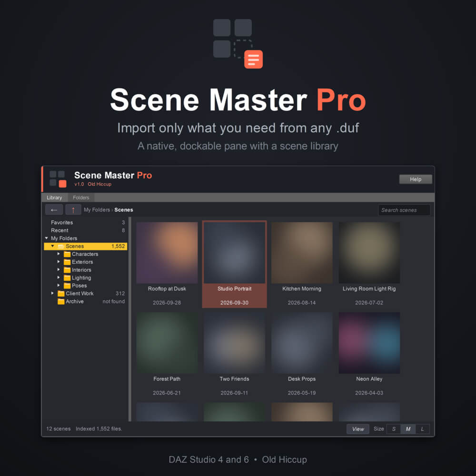
Task: Select the Rooftop at Dusk thumbnail
Action: (167, 253)
